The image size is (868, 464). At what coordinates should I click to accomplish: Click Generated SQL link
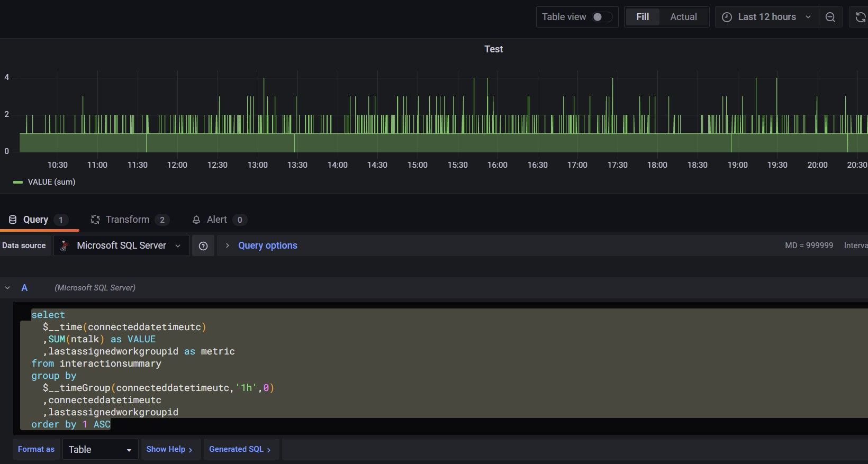coord(240,449)
